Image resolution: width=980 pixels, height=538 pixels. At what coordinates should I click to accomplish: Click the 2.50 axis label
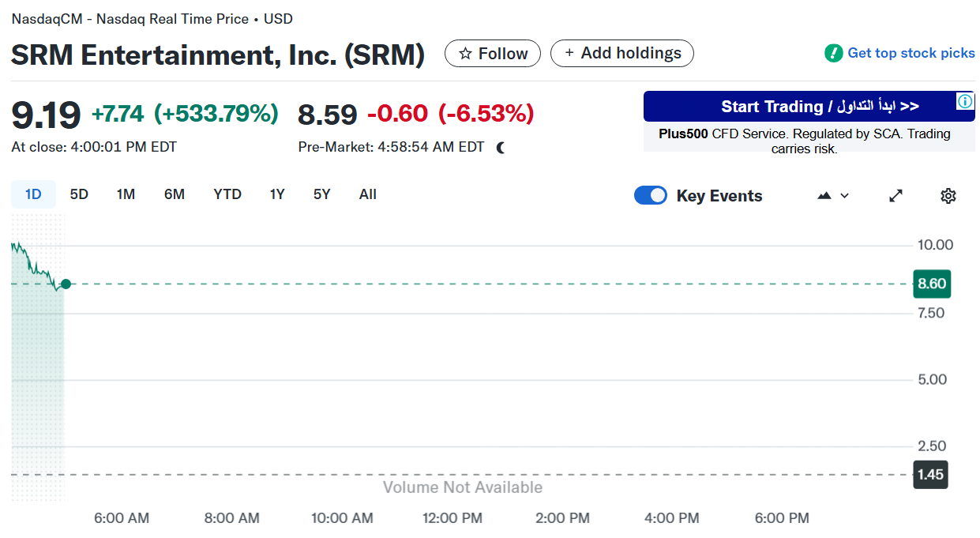click(x=932, y=446)
